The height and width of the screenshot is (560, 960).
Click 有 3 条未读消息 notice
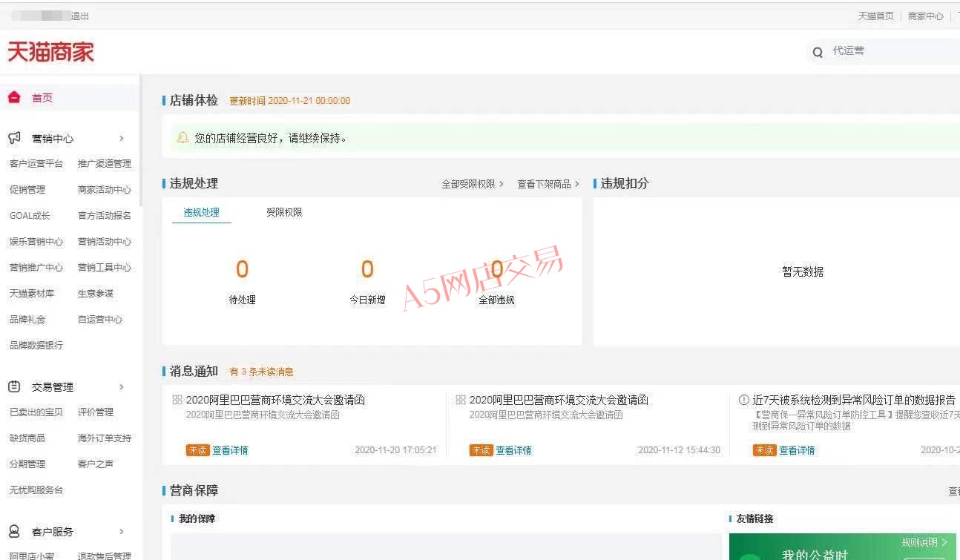261,372
